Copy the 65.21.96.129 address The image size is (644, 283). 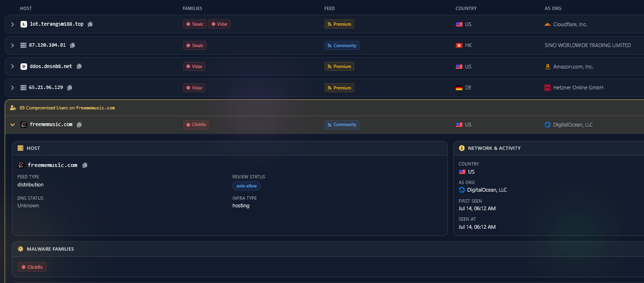pos(70,88)
